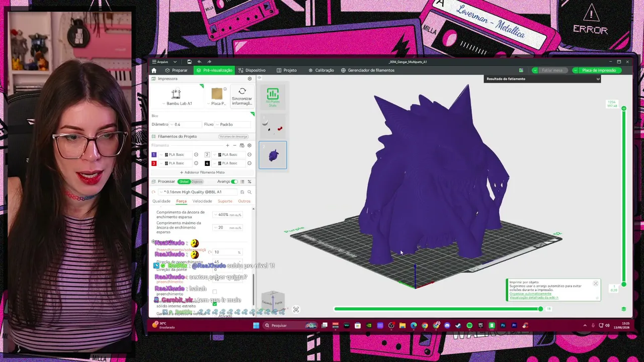
Task: Edit filament 2 PLA Basic settings icon
Action: click(250, 155)
